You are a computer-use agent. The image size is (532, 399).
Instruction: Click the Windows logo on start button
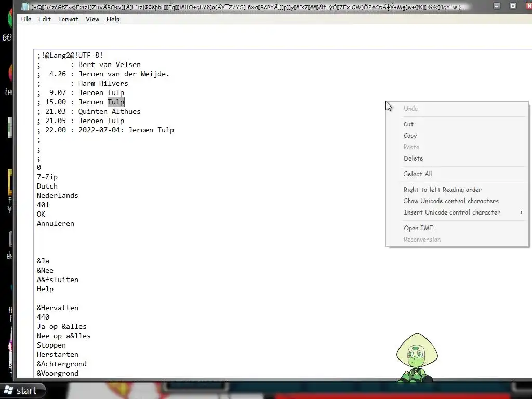[x=8, y=391]
